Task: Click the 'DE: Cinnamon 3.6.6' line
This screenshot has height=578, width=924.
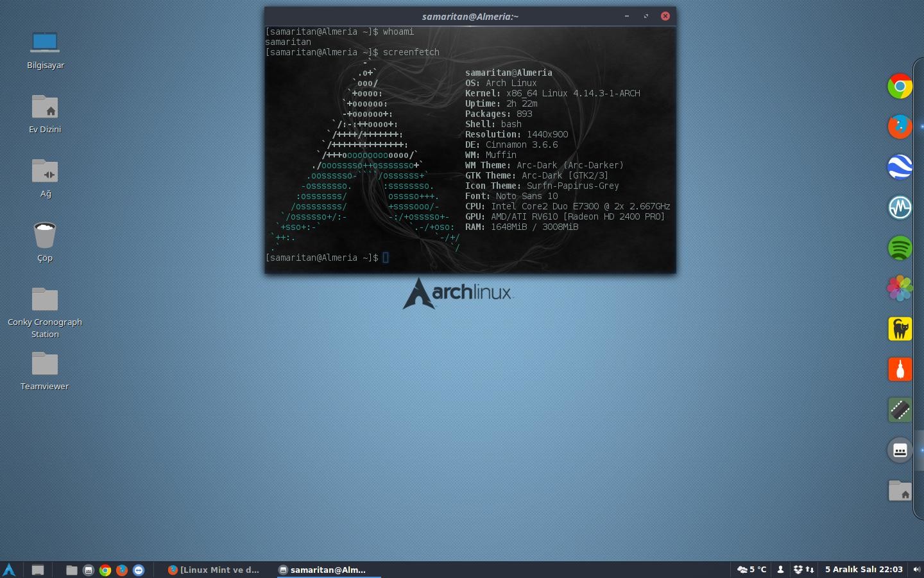Action: point(511,144)
